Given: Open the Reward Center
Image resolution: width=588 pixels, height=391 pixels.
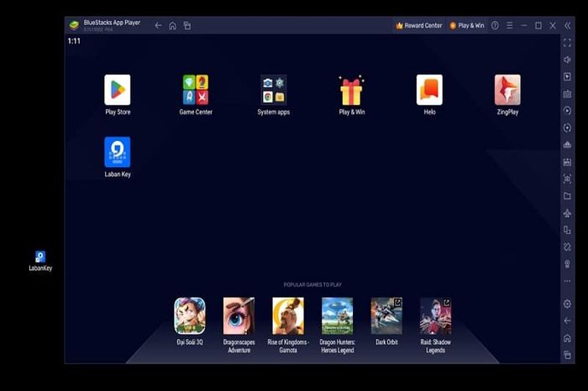Looking at the screenshot, I should point(419,25).
